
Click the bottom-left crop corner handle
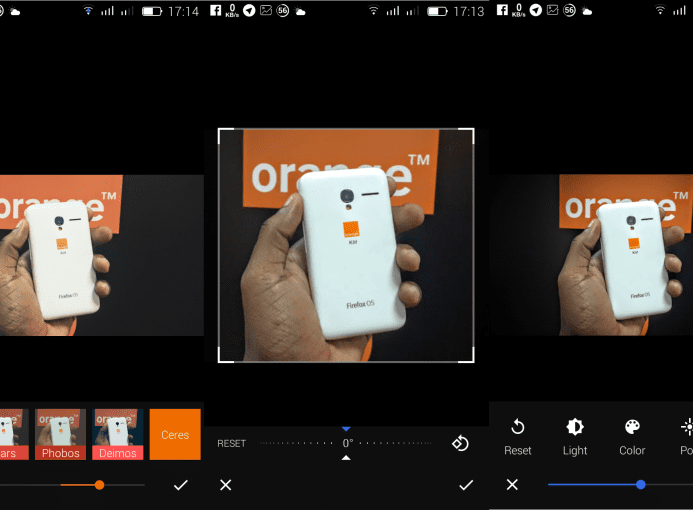pyautogui.click(x=225, y=355)
